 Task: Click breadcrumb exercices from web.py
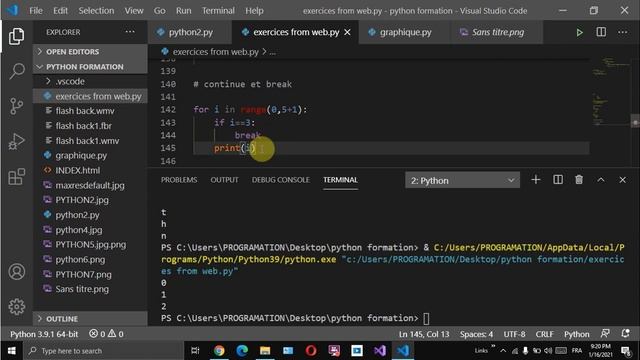tap(215, 52)
